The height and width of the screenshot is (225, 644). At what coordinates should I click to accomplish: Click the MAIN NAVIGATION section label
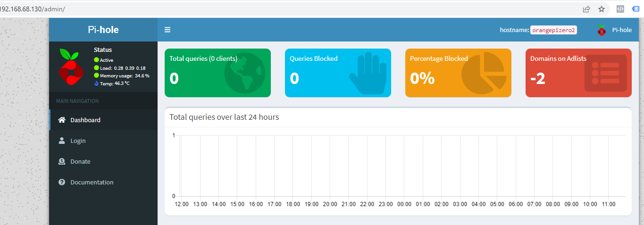(77, 101)
